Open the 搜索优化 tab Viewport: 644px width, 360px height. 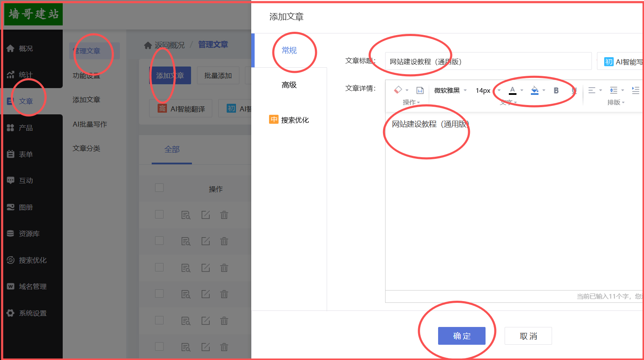click(x=289, y=120)
